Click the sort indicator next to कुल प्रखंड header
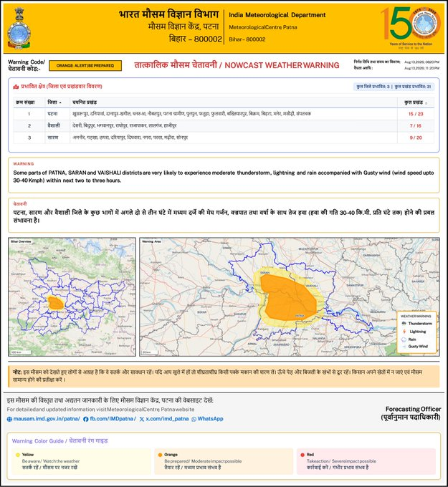This screenshot has height=487, width=448. [426, 103]
